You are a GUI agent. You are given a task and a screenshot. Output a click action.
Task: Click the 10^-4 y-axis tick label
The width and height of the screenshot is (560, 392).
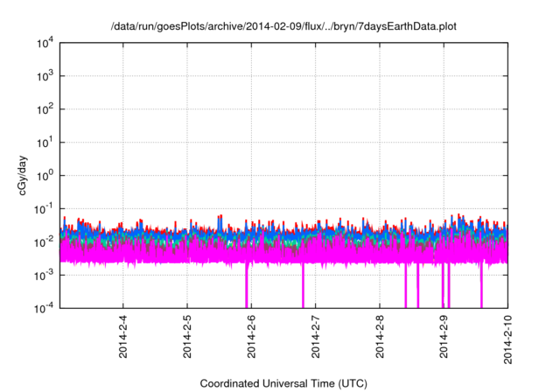pyautogui.click(x=44, y=307)
